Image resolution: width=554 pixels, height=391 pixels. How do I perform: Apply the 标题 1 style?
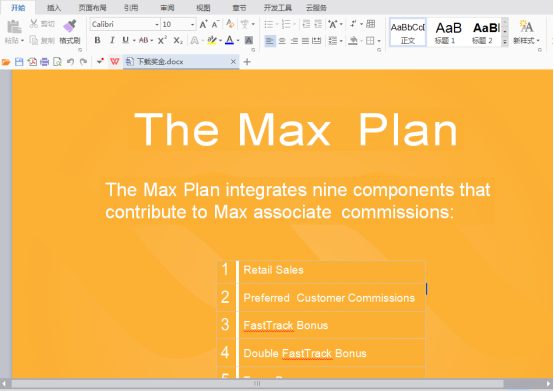(446, 32)
